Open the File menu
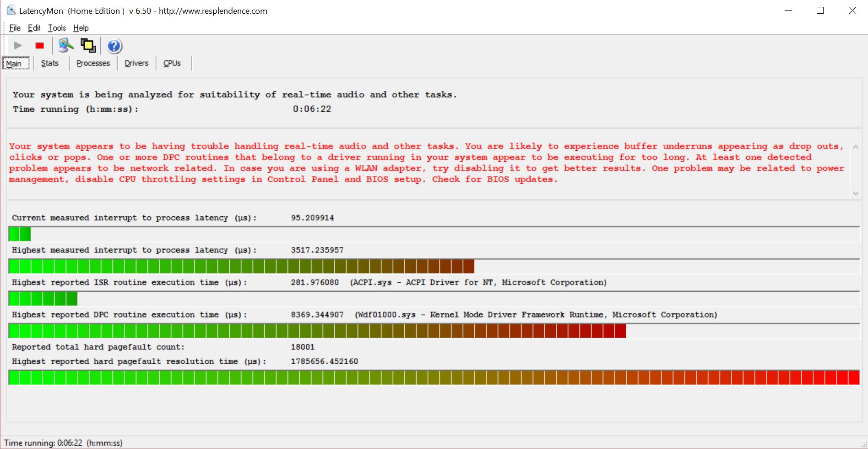 tap(15, 28)
